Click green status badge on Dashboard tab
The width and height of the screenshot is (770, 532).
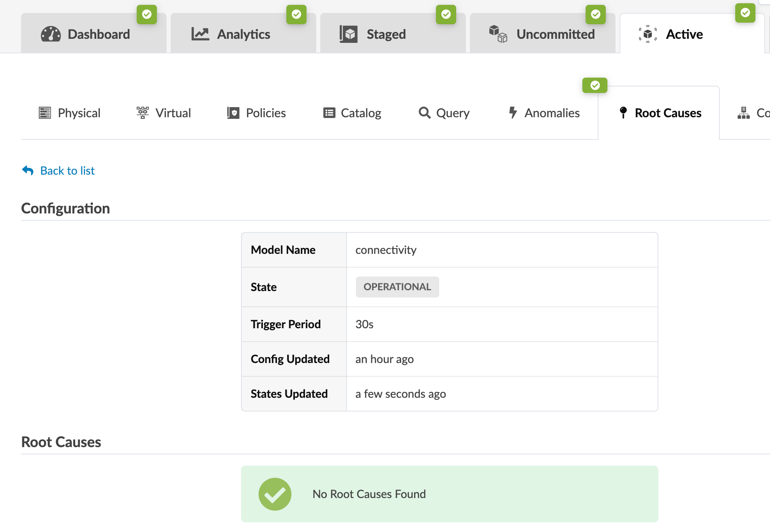tap(147, 15)
